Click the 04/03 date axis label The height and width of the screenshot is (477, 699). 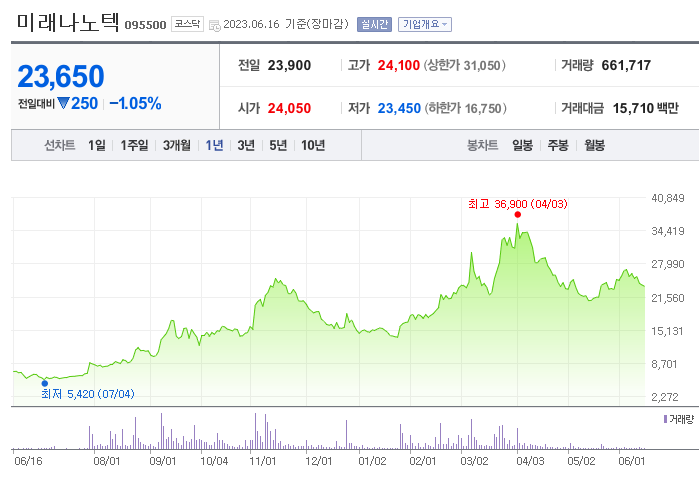(x=530, y=461)
